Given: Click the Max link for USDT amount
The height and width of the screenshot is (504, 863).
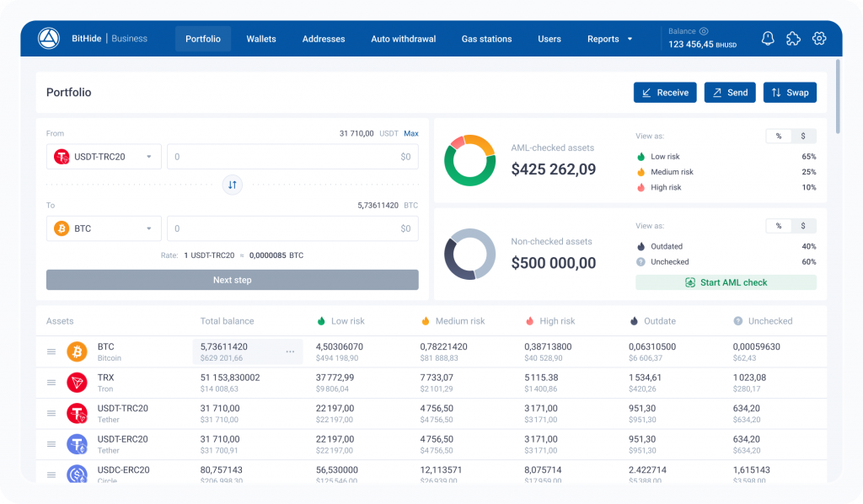Looking at the screenshot, I should pyautogui.click(x=410, y=133).
